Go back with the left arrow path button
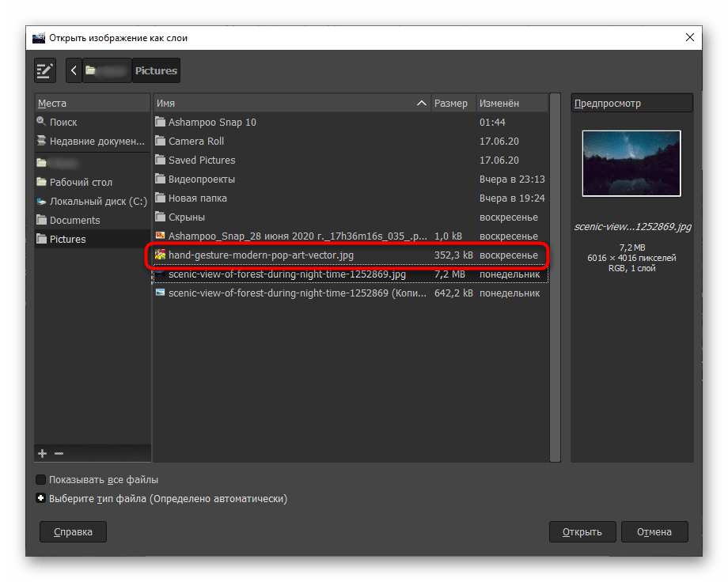Viewport: 728px width, 582px height. coord(74,70)
